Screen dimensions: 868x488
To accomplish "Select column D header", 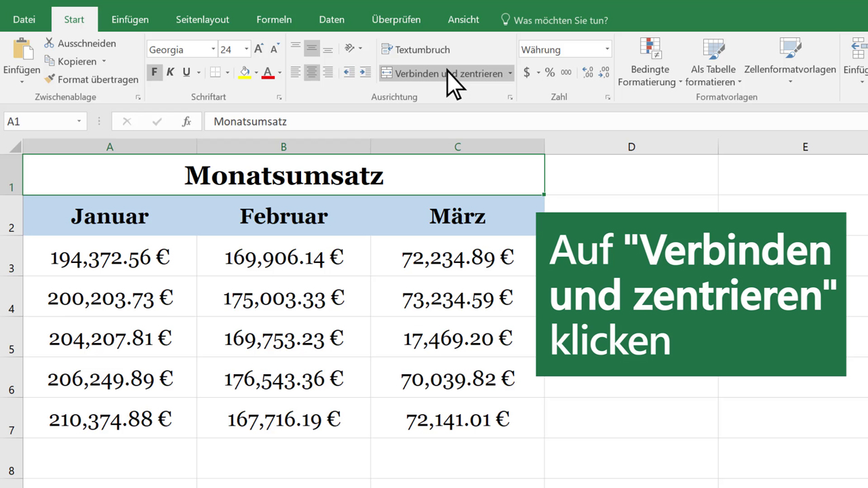I will click(x=631, y=146).
